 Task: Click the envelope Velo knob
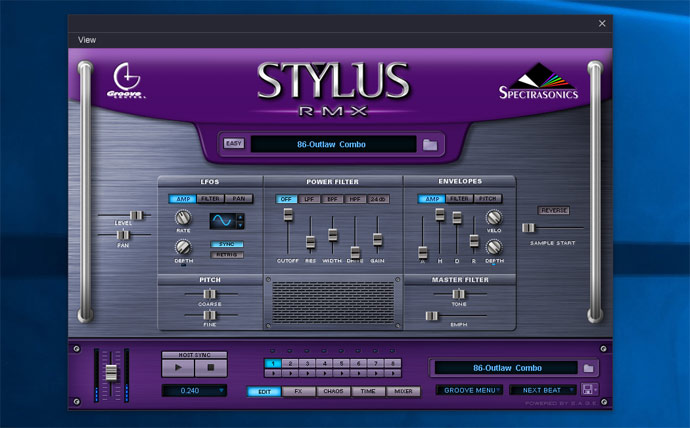pyautogui.click(x=494, y=217)
